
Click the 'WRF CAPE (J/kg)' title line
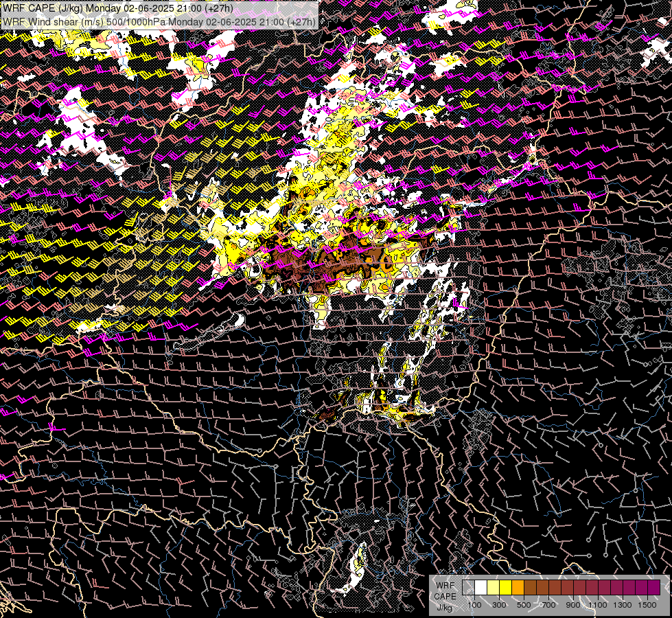118,8
